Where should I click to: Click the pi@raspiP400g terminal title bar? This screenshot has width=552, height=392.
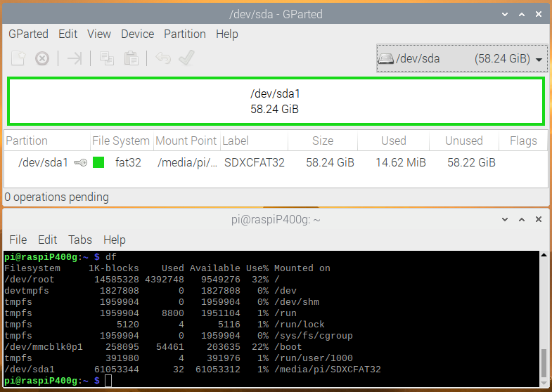tap(276, 220)
